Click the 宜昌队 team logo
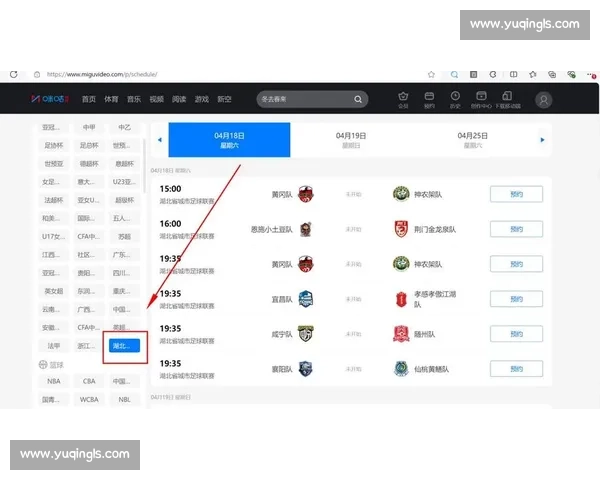The width and height of the screenshot is (600, 480). [x=306, y=299]
